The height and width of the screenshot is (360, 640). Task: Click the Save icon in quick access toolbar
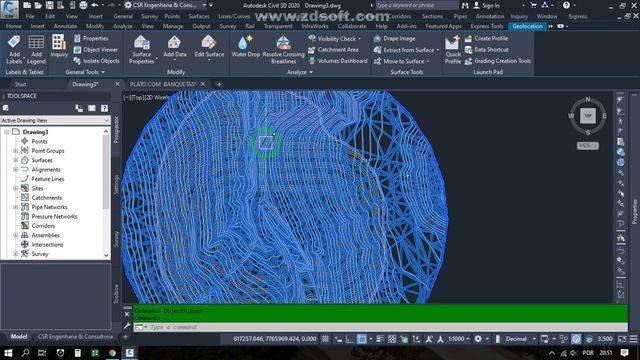49,5
